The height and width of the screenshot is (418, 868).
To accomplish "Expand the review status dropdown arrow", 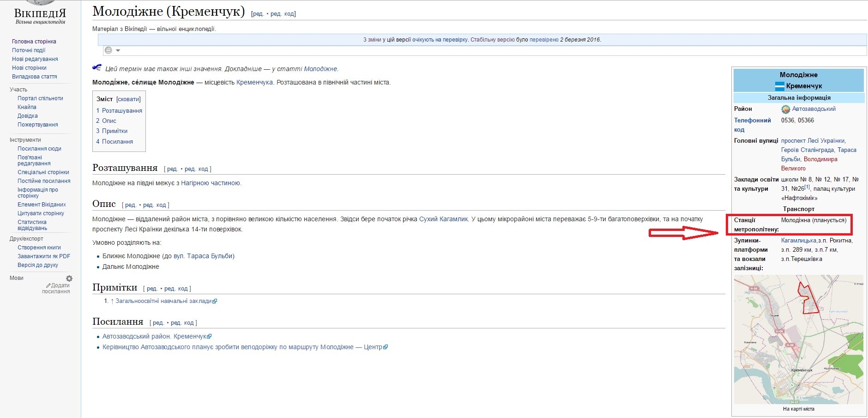I will click(x=118, y=50).
